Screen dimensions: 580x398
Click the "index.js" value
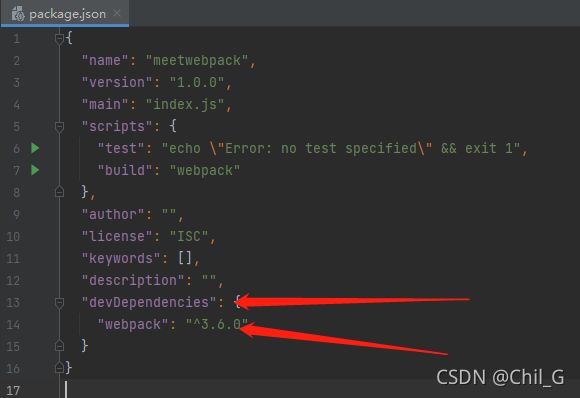[185, 104]
